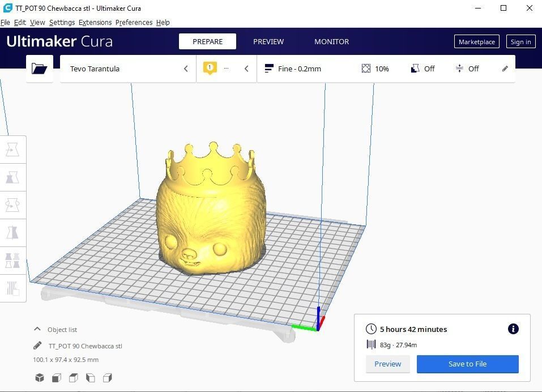Click the 100.1 x 97.4 x 92.5 mm dimensions
This screenshot has height=392, width=542.
pos(66,360)
